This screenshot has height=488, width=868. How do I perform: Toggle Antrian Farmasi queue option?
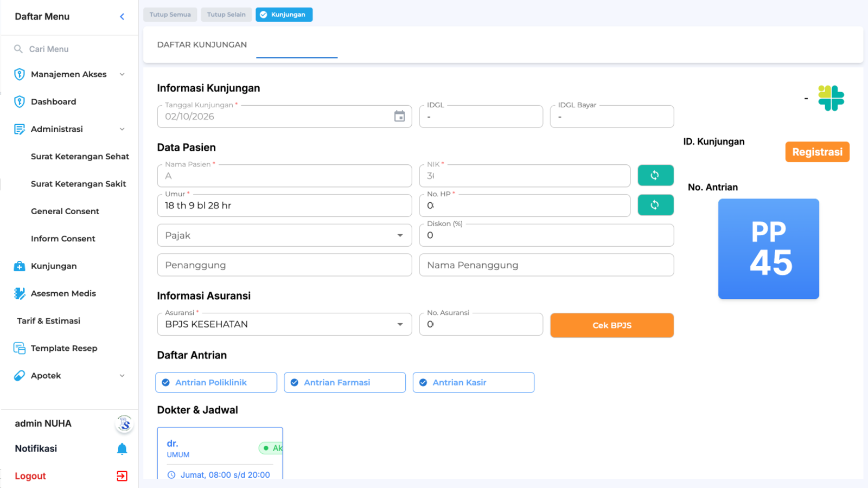tap(344, 382)
